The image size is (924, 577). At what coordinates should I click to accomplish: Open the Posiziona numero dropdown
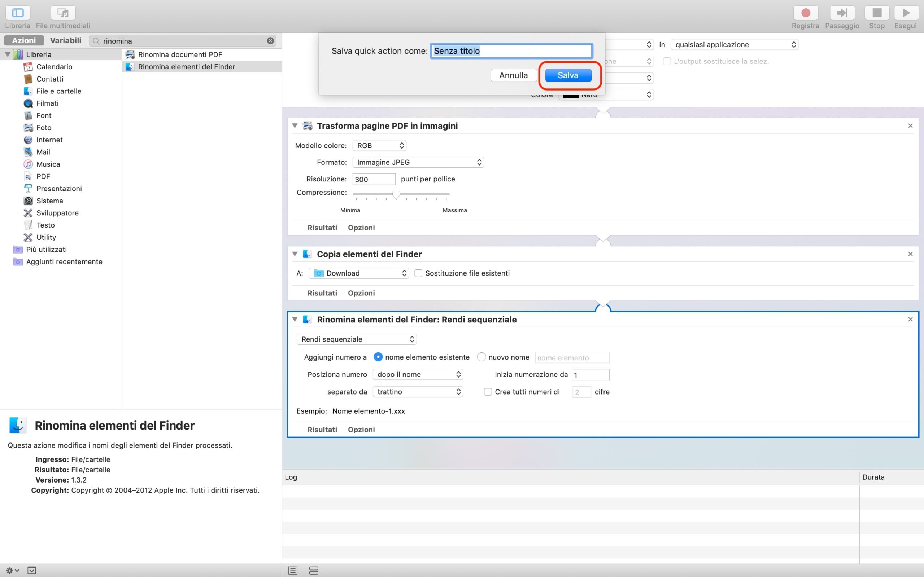point(418,374)
